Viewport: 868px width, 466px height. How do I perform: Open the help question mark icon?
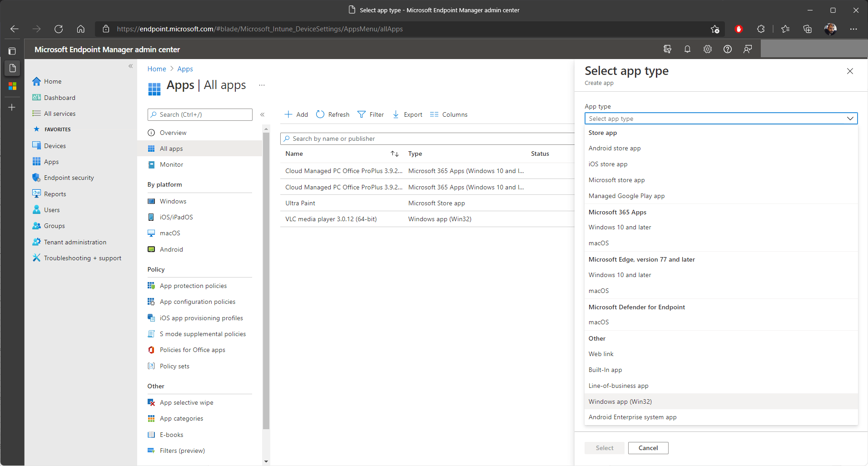click(x=728, y=49)
